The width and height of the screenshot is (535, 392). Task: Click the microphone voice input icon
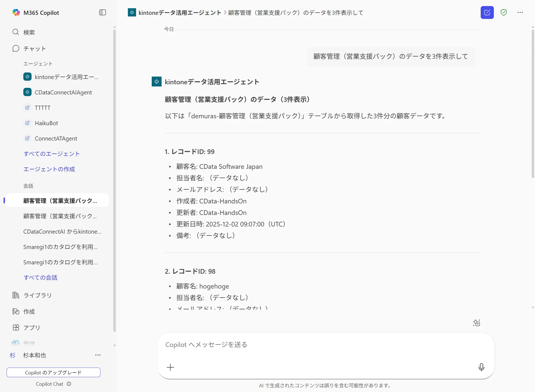(481, 367)
